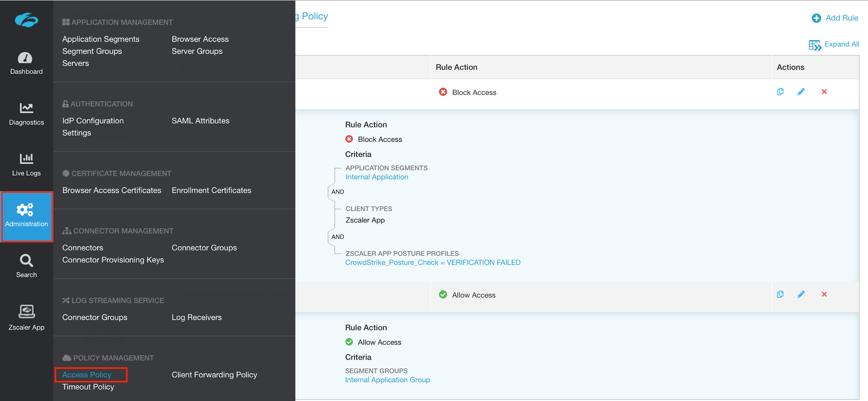
Task: Edit the Allow Access rule with pencil
Action: pos(801,295)
